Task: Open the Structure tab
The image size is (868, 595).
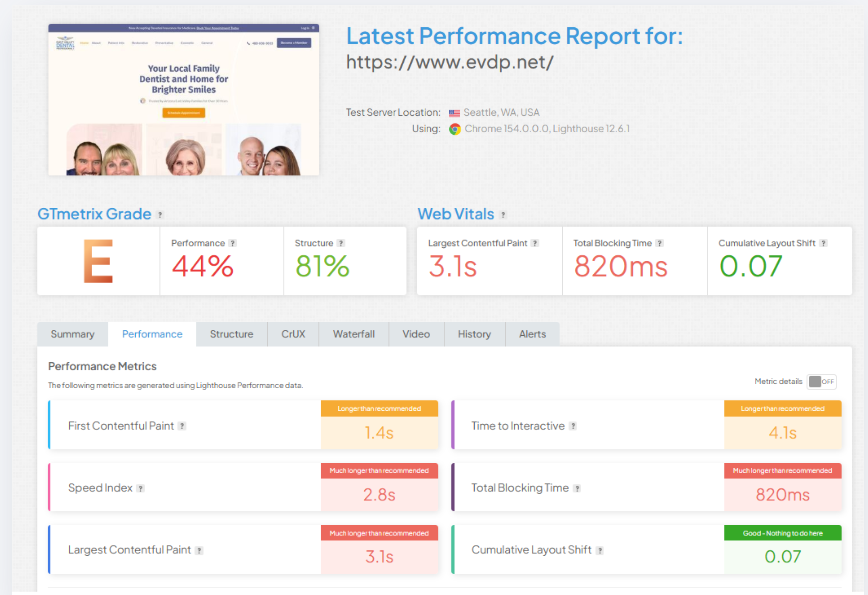Action: [x=231, y=334]
